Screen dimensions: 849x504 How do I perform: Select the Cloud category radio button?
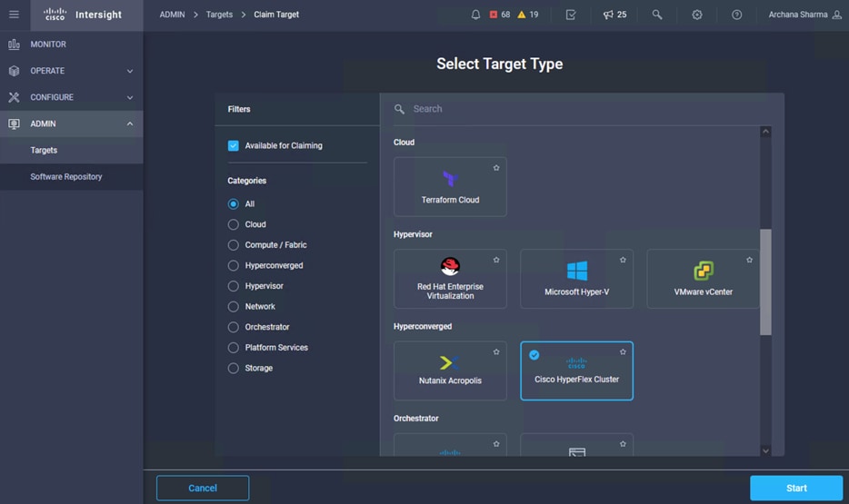[233, 224]
